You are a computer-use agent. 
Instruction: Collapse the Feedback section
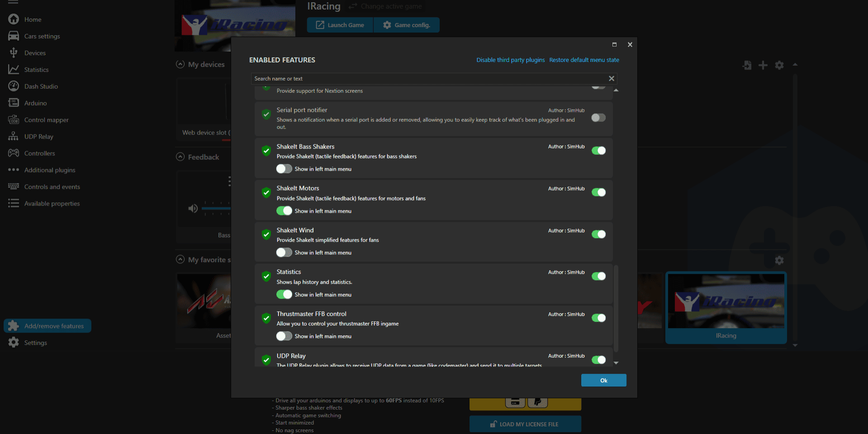tap(180, 157)
